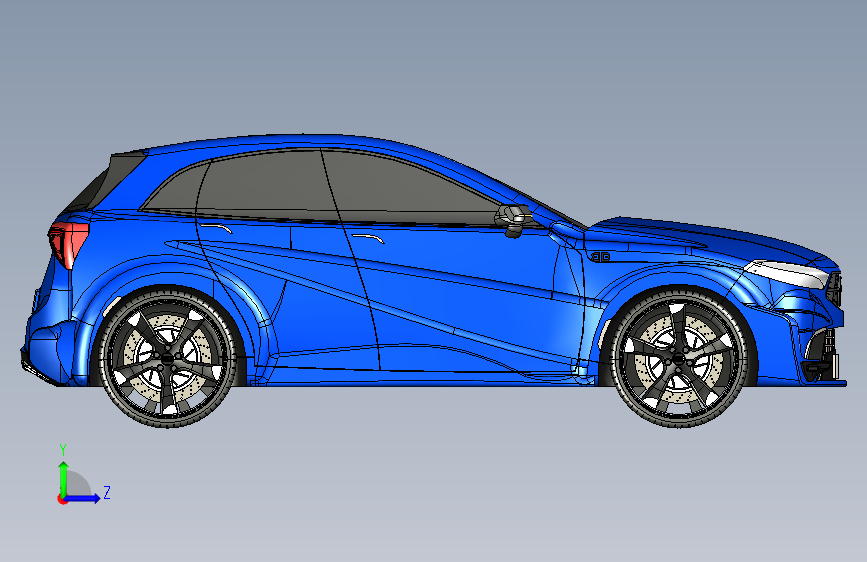The height and width of the screenshot is (562, 867).
Task: Select the car's front wheel
Action: point(680,358)
